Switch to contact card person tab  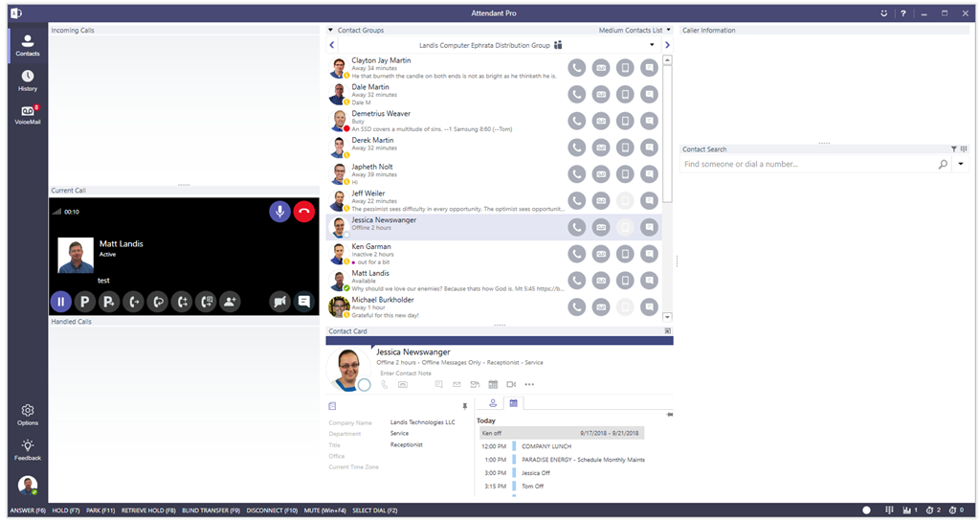pos(493,403)
